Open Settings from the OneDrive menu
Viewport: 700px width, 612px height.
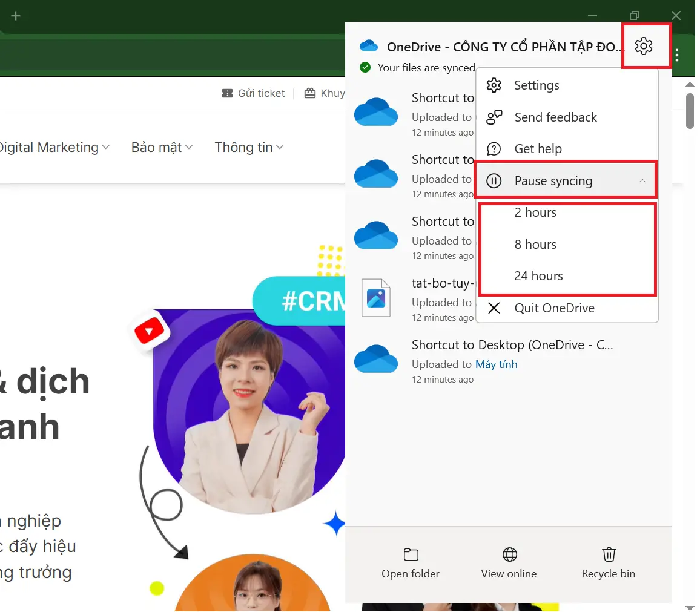(536, 85)
